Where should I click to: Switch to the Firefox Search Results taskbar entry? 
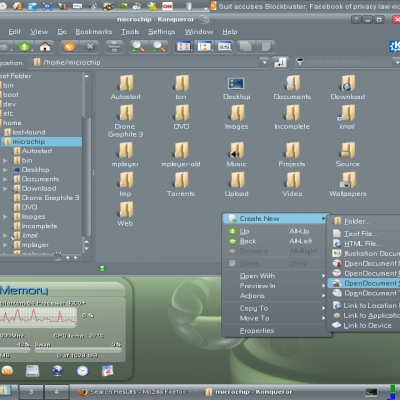pos(139,392)
